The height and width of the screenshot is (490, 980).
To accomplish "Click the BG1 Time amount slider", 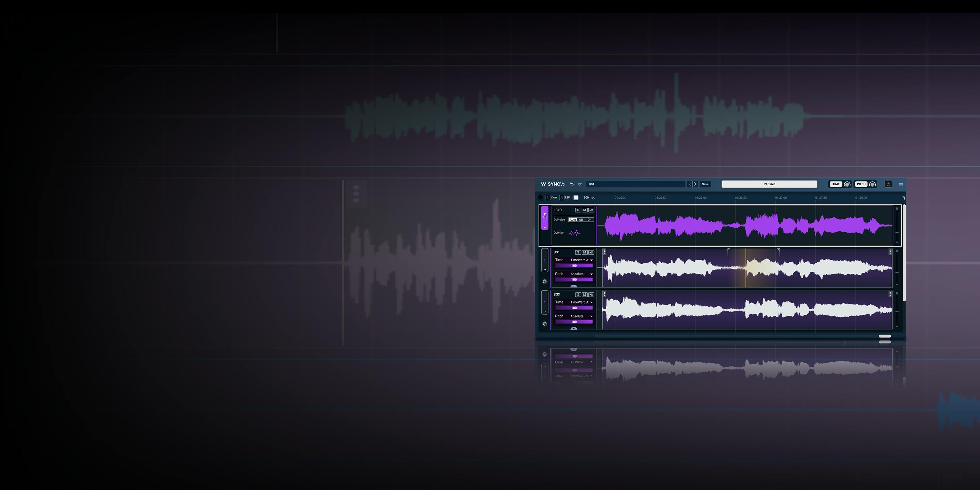I will coord(574,266).
